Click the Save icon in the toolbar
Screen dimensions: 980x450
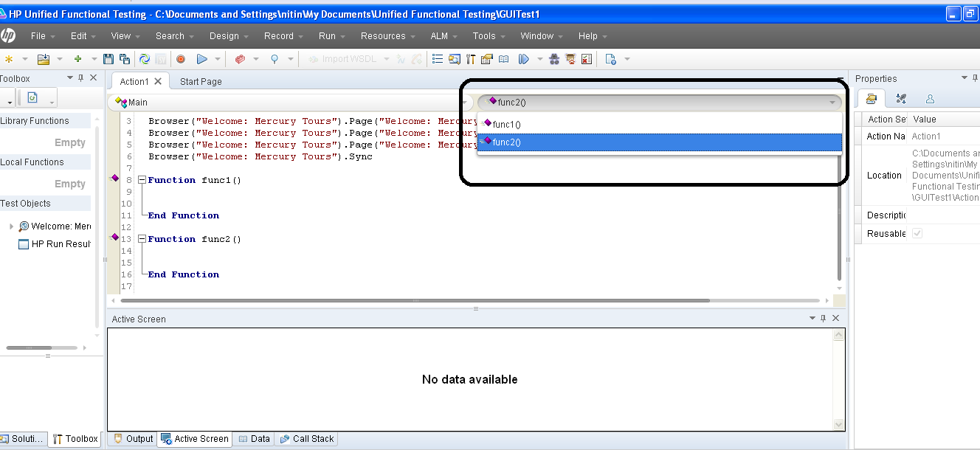pyautogui.click(x=108, y=58)
